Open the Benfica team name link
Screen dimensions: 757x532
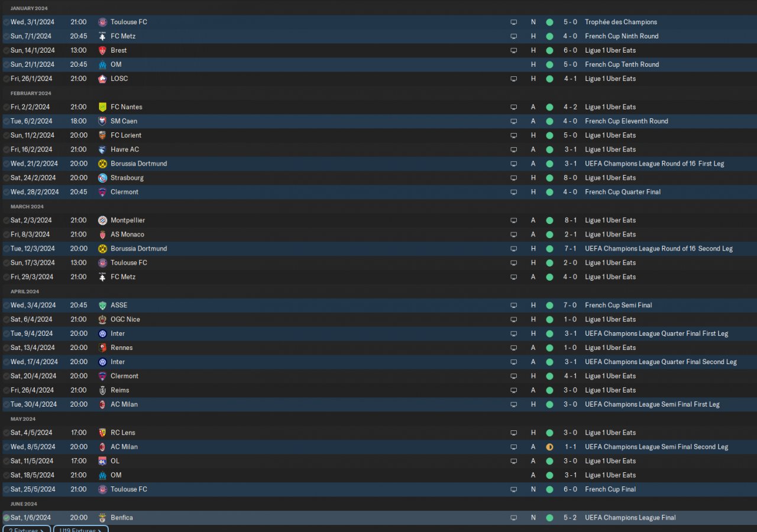[x=122, y=518]
